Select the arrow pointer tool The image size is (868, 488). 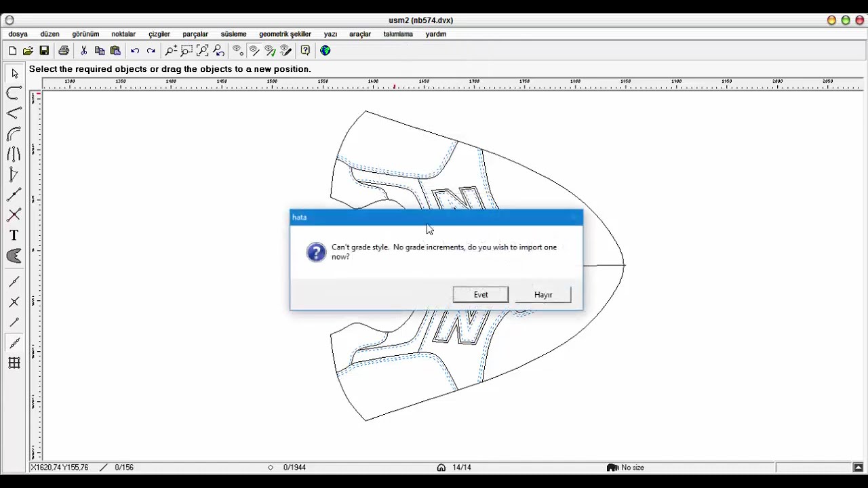click(14, 73)
